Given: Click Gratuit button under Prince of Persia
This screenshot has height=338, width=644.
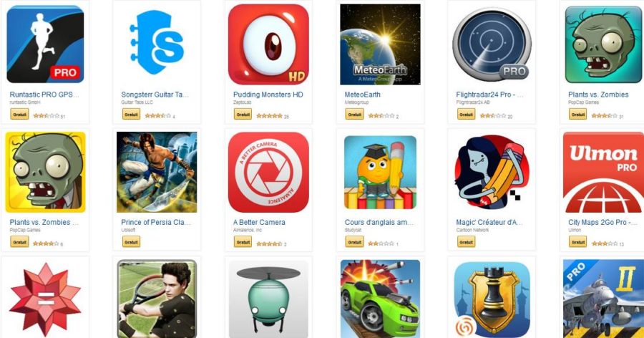Looking at the screenshot, I should 131,242.
